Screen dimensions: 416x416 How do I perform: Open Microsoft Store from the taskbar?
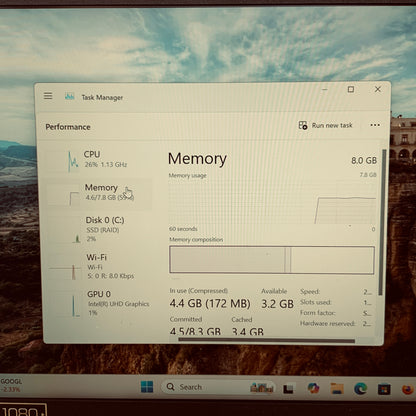point(384,389)
